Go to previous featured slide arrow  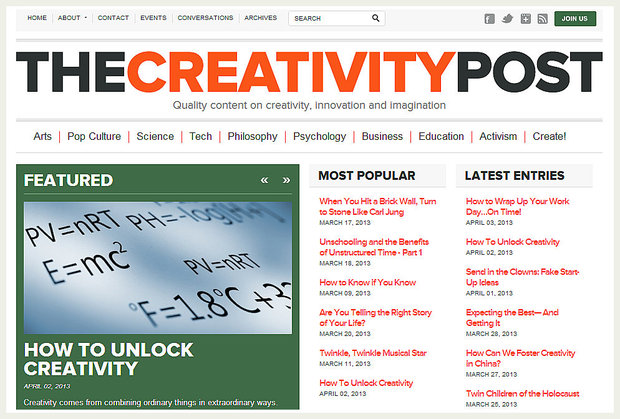click(265, 180)
